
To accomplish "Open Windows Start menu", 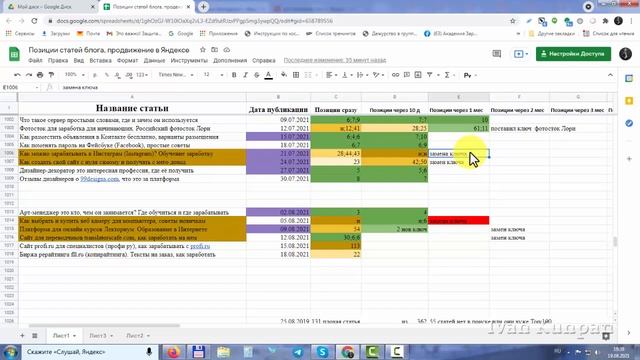I will (x=10, y=352).
